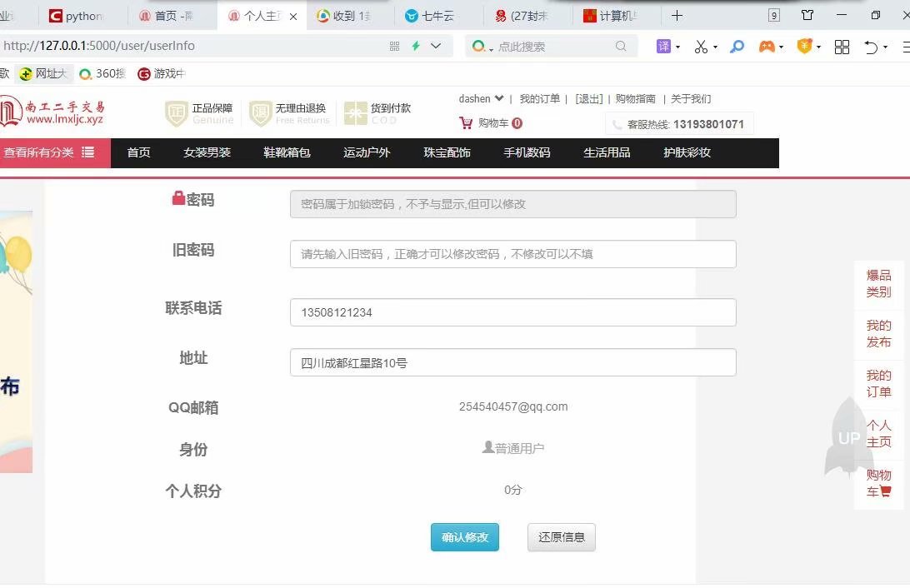Click the 旧密码 input field
This screenshot has width=910, height=588.
tap(513, 254)
